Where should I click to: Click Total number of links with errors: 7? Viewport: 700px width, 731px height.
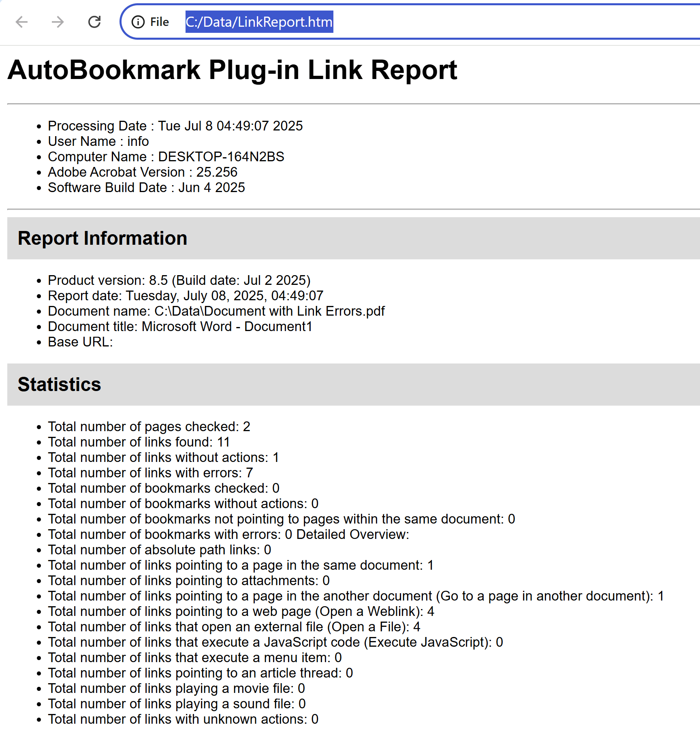point(150,473)
